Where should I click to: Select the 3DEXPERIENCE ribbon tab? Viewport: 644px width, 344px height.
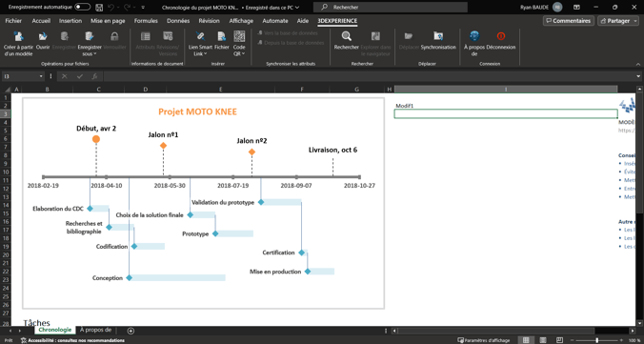click(x=337, y=21)
